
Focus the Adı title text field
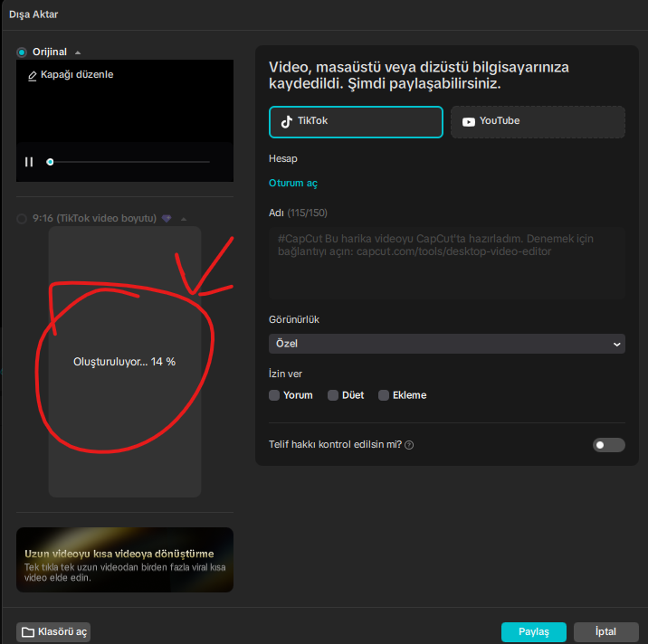pyautogui.click(x=447, y=262)
